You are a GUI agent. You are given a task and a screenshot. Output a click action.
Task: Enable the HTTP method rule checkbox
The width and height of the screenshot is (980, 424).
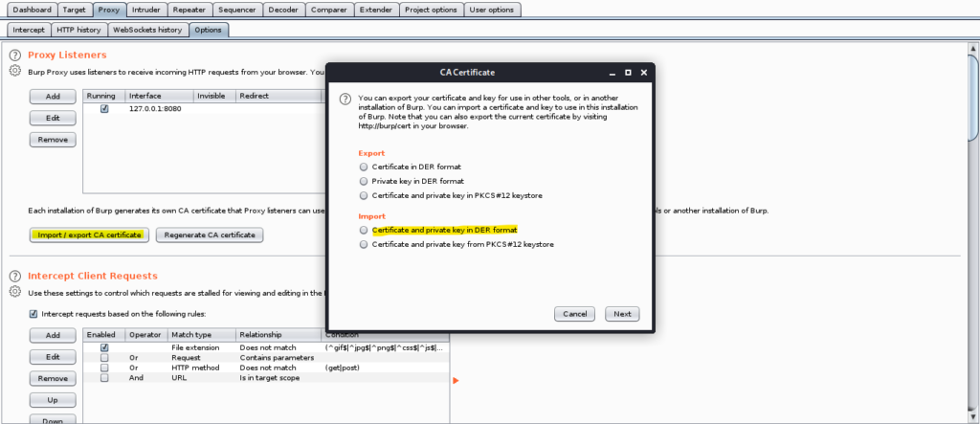pos(104,368)
